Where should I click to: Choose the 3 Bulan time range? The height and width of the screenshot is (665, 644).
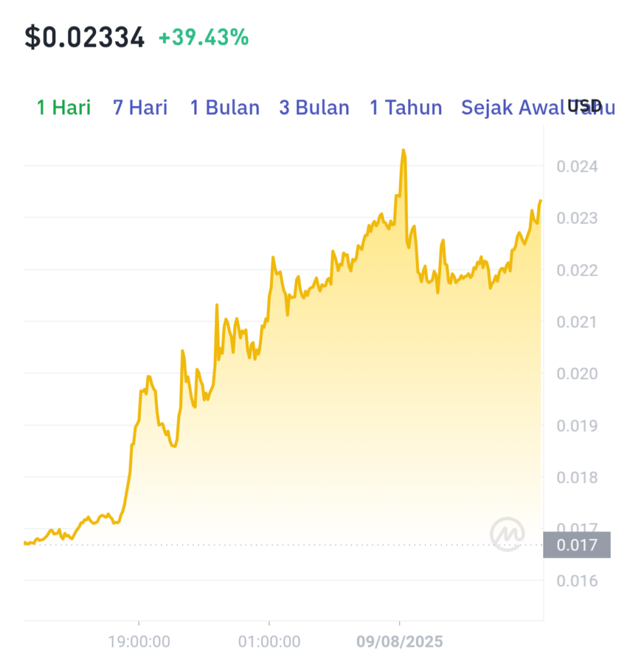click(x=314, y=107)
